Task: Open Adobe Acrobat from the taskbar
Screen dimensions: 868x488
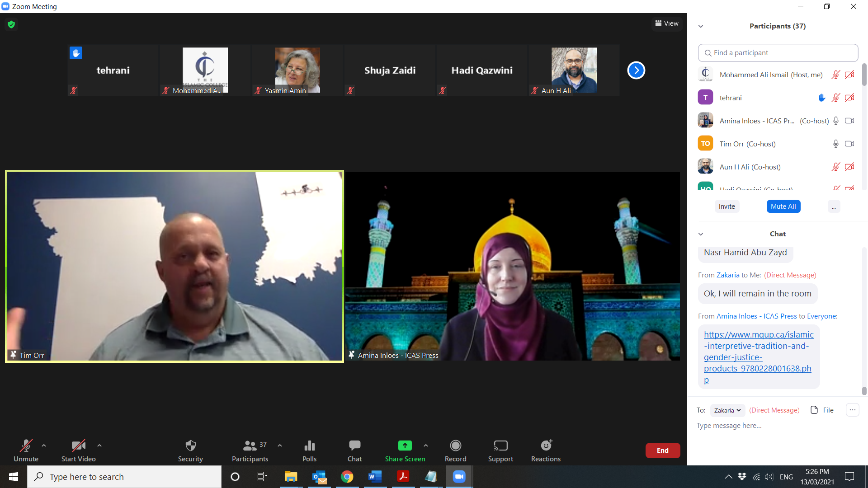Action: (403, 477)
